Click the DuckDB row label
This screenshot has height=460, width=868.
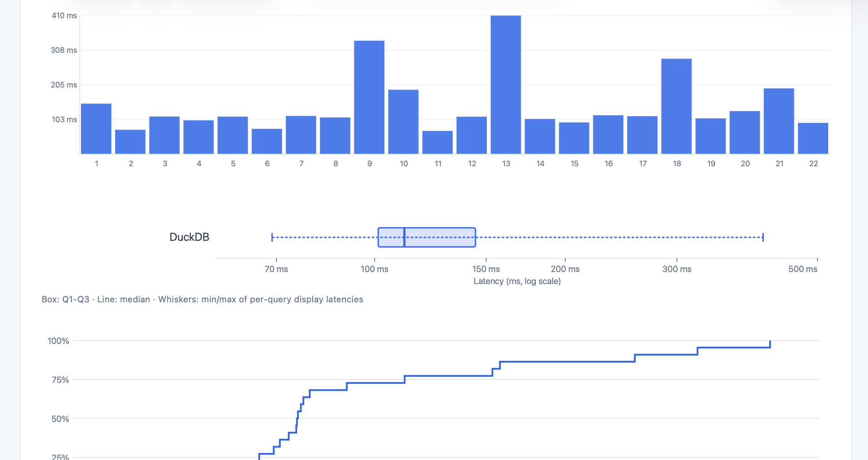pos(189,237)
